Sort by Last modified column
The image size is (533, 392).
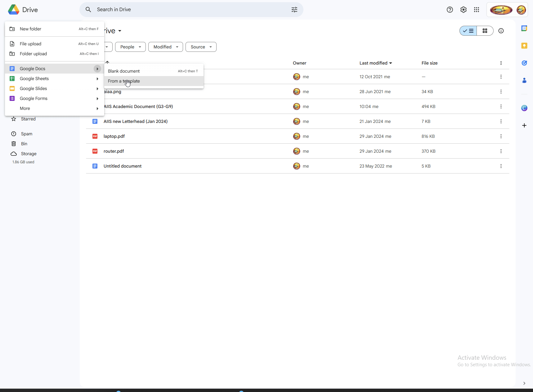[x=376, y=63]
